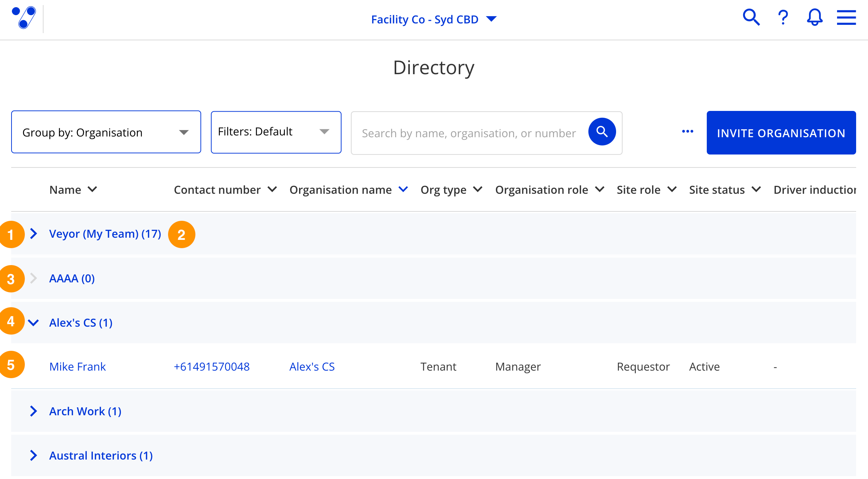Open Mike Frank's profile link

click(x=77, y=366)
